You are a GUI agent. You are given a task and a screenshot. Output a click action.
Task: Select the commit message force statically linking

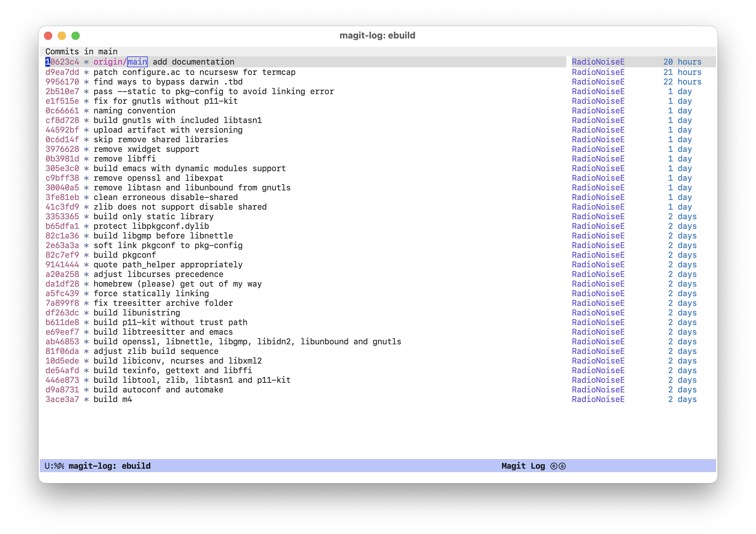tap(151, 293)
